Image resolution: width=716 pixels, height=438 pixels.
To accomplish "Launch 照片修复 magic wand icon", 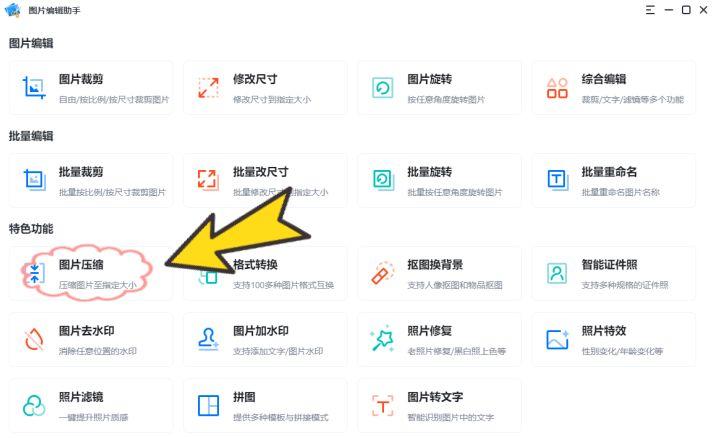I will click(x=383, y=338).
